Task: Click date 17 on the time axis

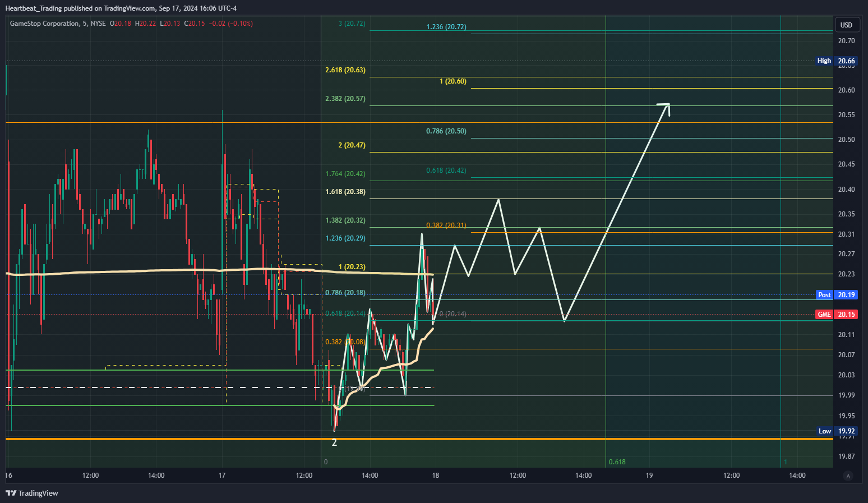Action: (x=222, y=476)
